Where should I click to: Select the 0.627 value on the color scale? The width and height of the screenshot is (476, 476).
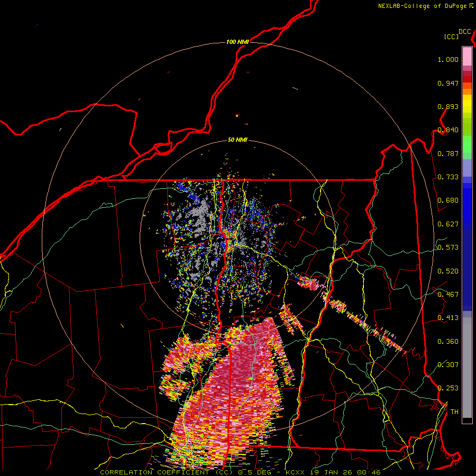coord(448,224)
